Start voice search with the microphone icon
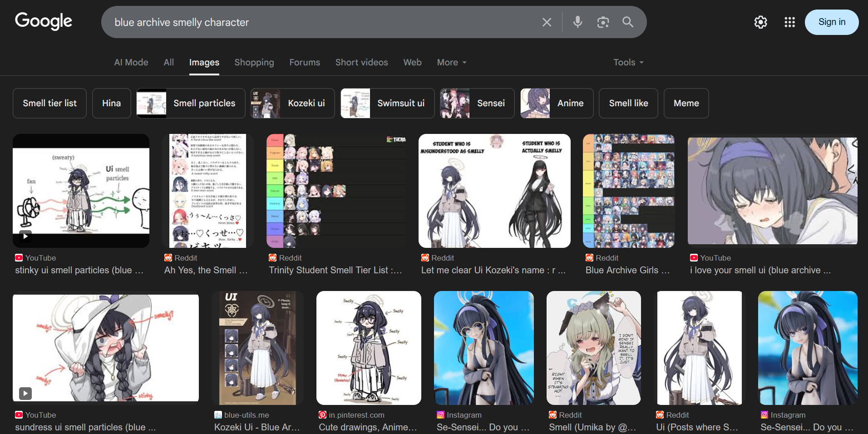Image resolution: width=868 pixels, height=434 pixels. click(577, 22)
